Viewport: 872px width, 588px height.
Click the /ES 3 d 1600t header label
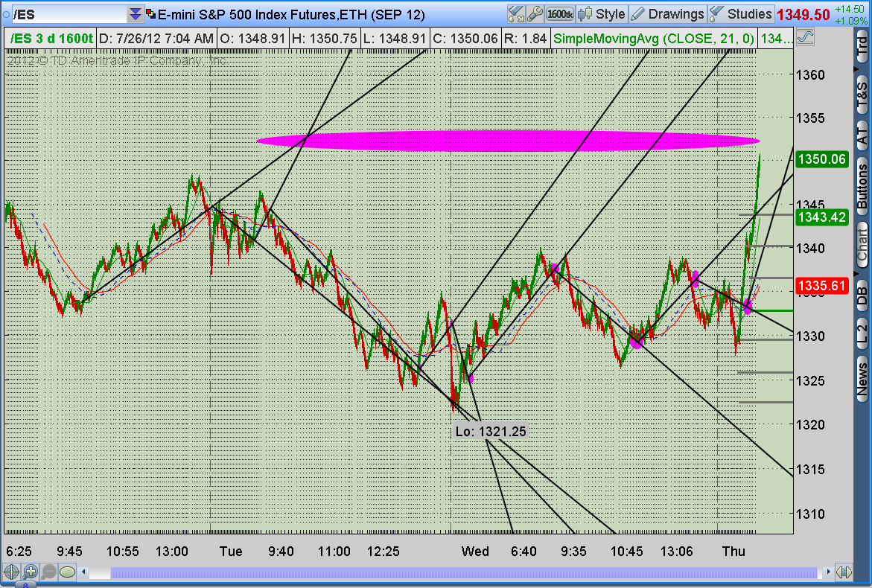click(51, 39)
